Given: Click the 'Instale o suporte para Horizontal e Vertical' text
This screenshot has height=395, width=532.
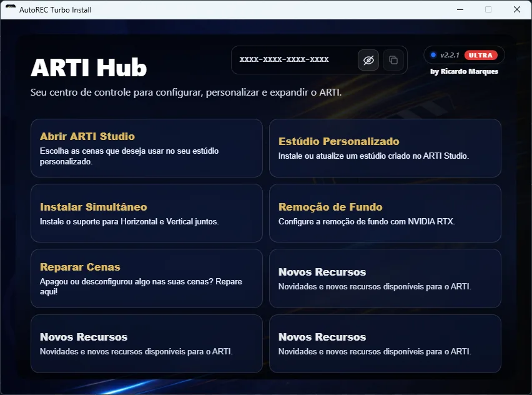Looking at the screenshot, I should pyautogui.click(x=129, y=221).
